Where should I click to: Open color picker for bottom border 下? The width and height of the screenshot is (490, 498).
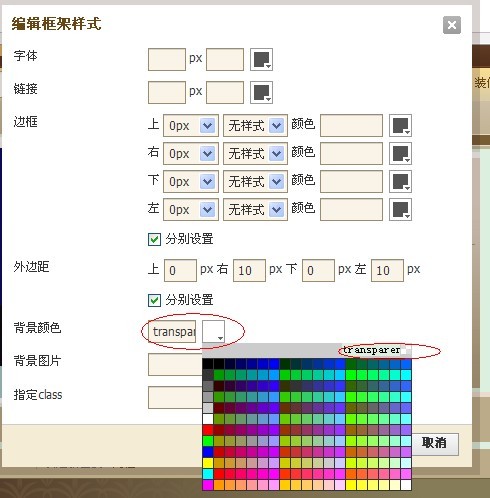click(x=400, y=182)
